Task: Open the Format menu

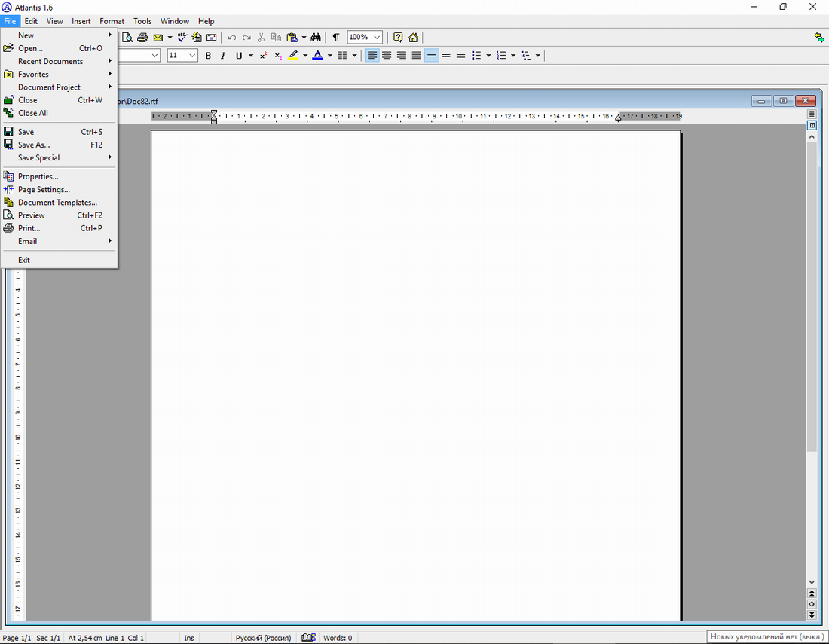Action: pyautogui.click(x=112, y=21)
